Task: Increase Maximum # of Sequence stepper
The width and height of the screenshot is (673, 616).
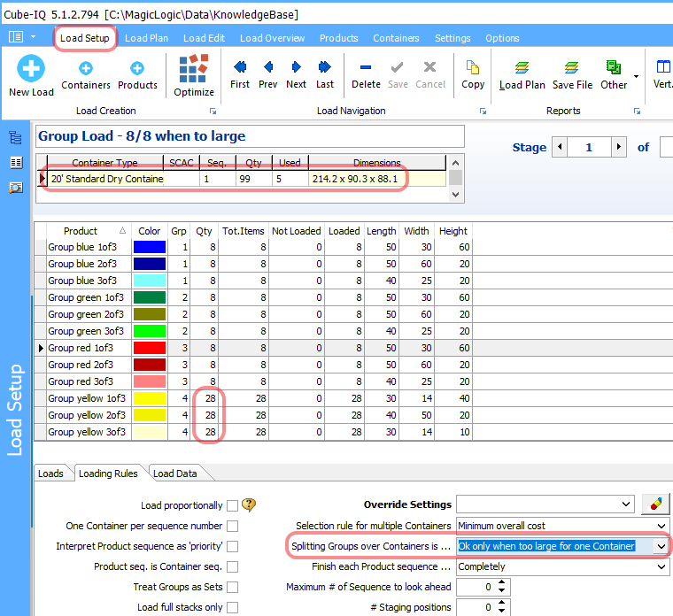Action: coord(503,582)
